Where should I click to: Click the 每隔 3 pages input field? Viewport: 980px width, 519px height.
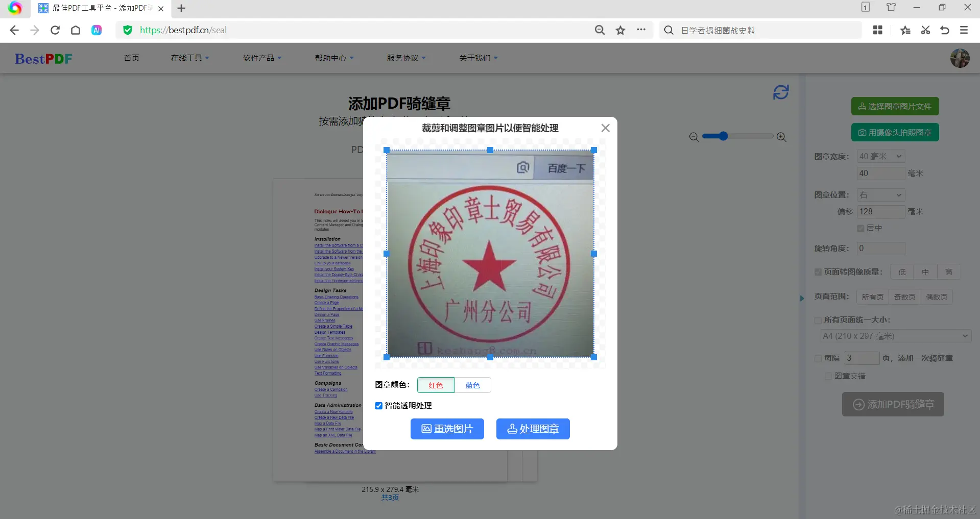coord(862,358)
